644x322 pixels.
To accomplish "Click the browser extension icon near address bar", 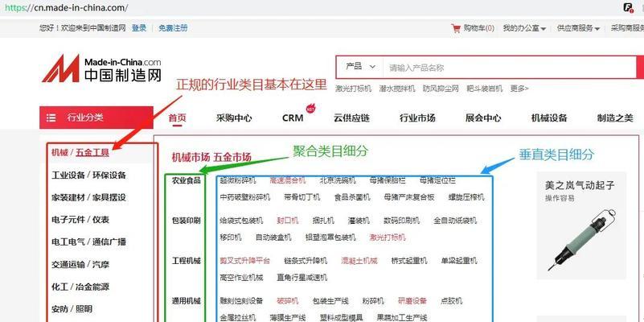I will (629, 7).
